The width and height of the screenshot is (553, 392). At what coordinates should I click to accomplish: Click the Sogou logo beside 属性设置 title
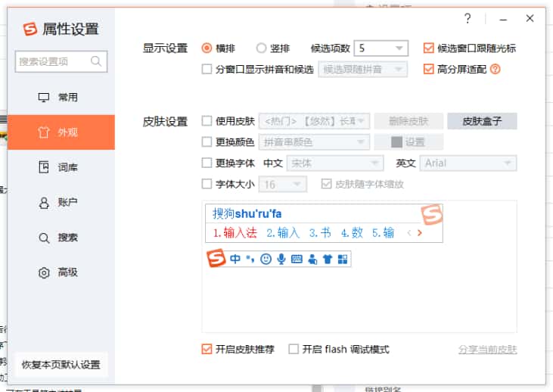(x=30, y=29)
